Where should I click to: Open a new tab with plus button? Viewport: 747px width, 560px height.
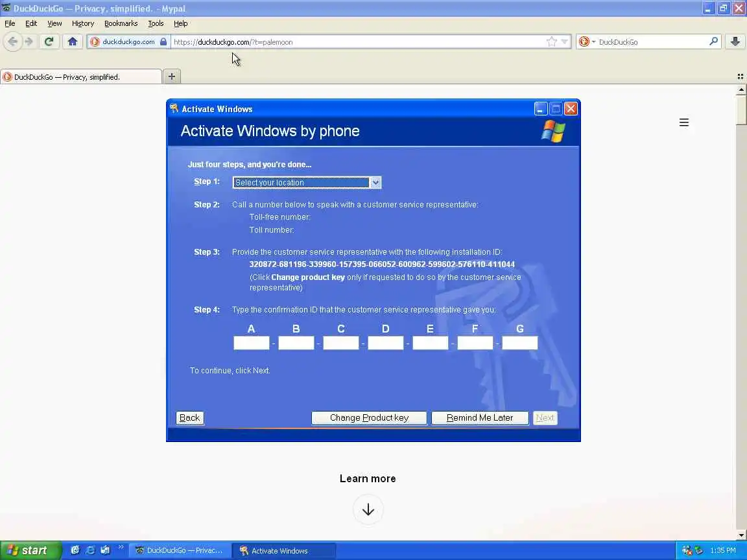pyautogui.click(x=171, y=76)
